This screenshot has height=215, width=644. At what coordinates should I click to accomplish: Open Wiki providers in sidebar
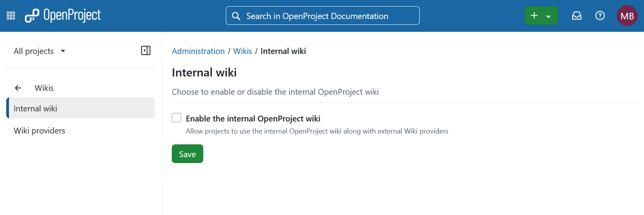tap(81, 130)
